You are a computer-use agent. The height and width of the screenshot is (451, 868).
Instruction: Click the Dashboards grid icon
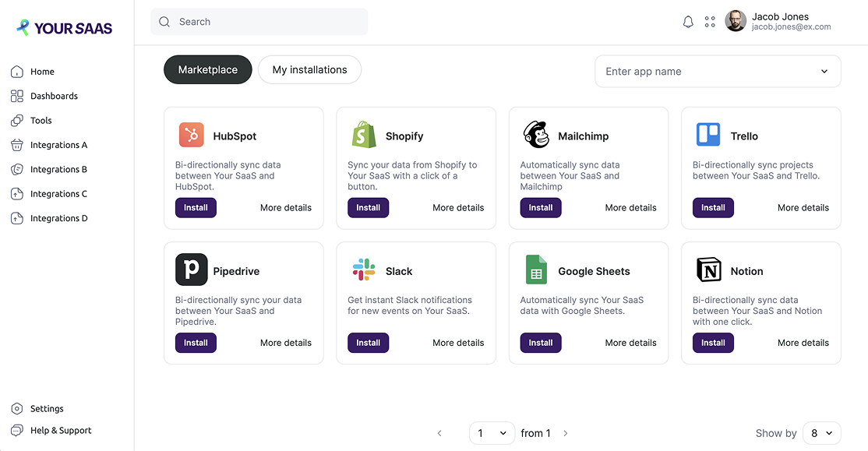[17, 96]
